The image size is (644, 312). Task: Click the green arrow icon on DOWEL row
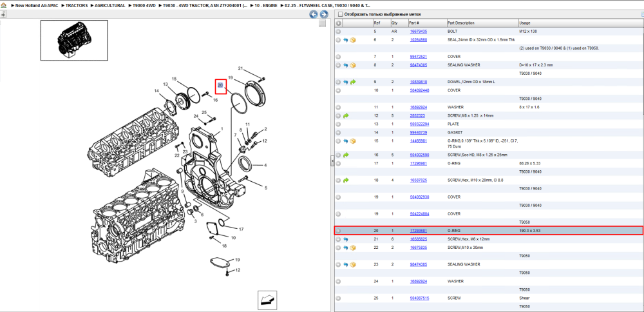tap(353, 82)
